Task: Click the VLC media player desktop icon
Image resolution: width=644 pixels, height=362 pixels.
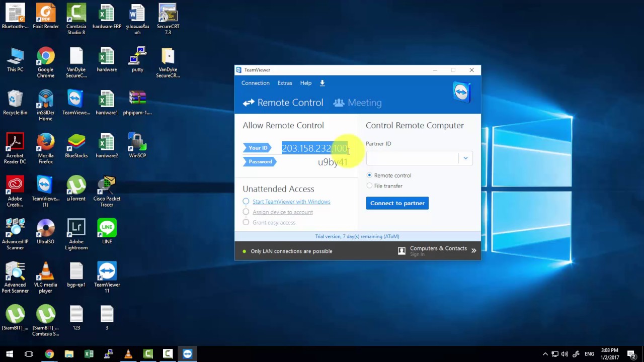Action: coord(46,278)
